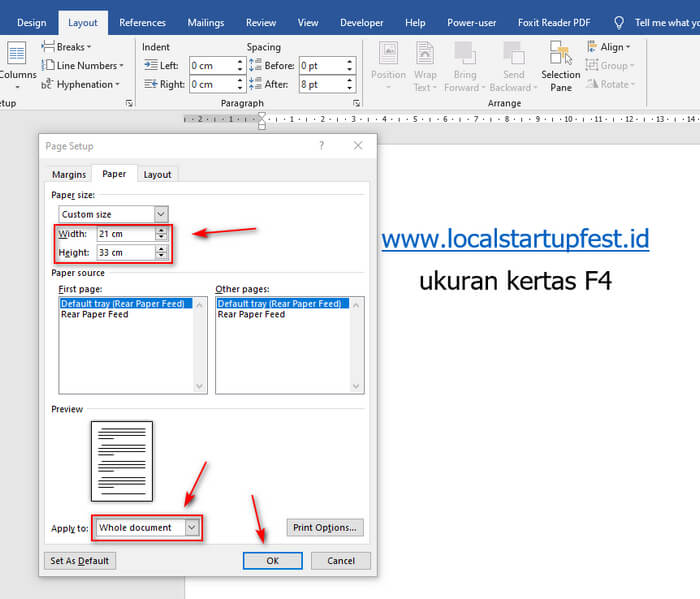This screenshot has height=599, width=700.
Task: Click the Spacing Before stepper arrows
Action: coord(350,66)
